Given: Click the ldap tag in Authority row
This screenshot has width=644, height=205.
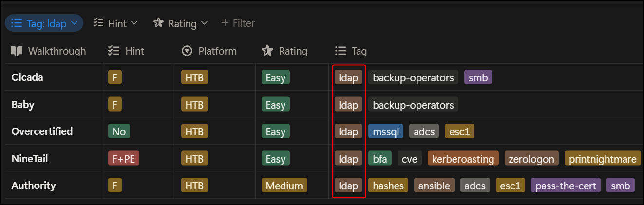Looking at the screenshot, I should 348,186.
